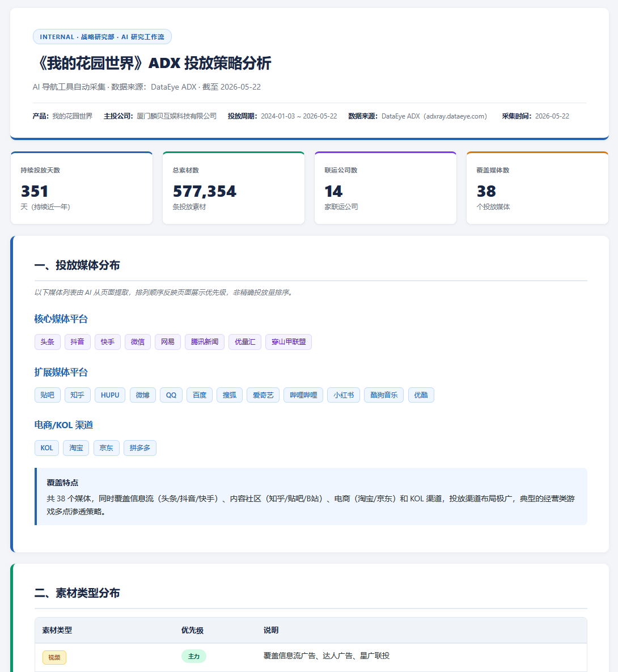Click the 优先级 column header
Viewport: 618px width, 672px height.
[x=192, y=631]
